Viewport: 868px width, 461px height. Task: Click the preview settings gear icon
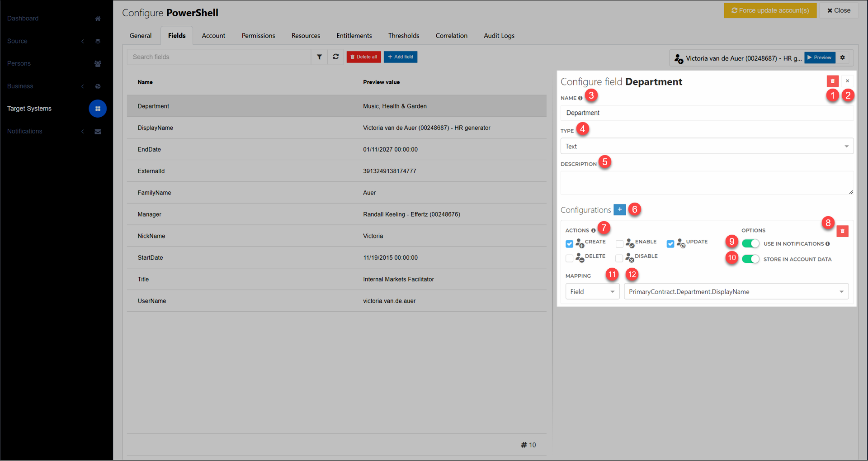[x=843, y=57]
